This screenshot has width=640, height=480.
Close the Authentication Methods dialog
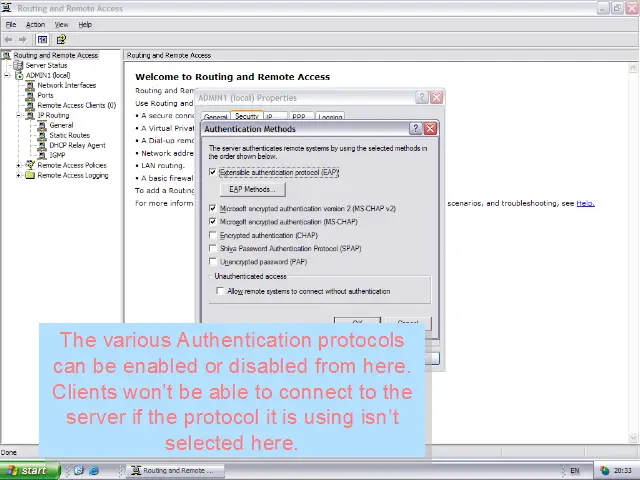[x=430, y=129]
